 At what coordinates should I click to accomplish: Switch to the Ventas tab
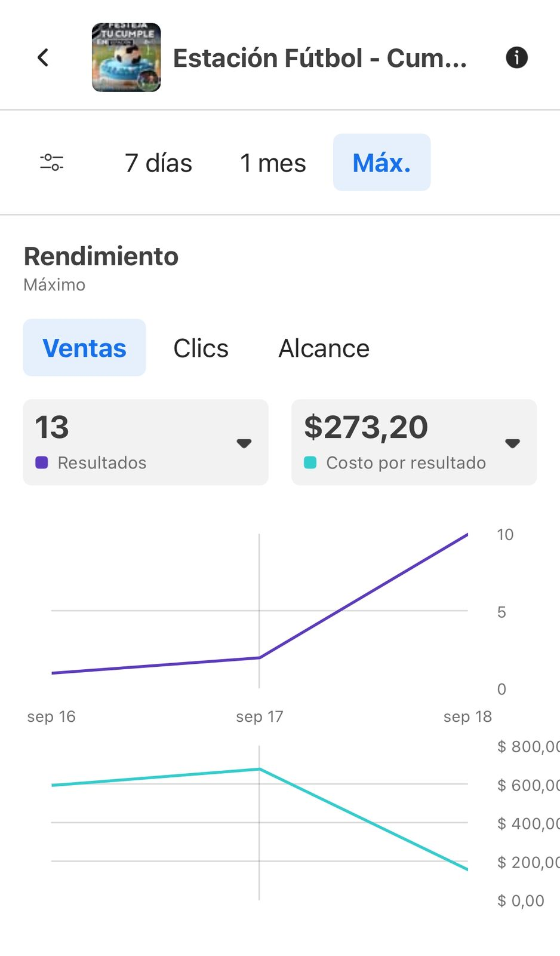tap(84, 348)
